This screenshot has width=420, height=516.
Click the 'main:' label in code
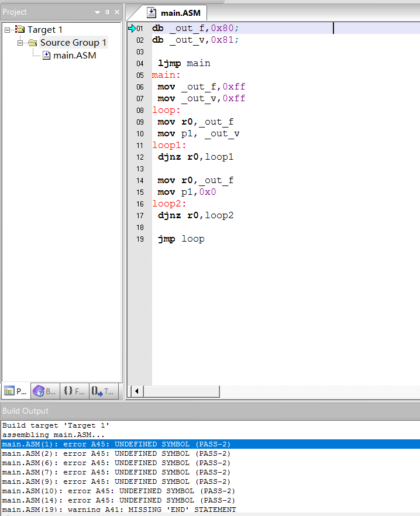(x=166, y=75)
